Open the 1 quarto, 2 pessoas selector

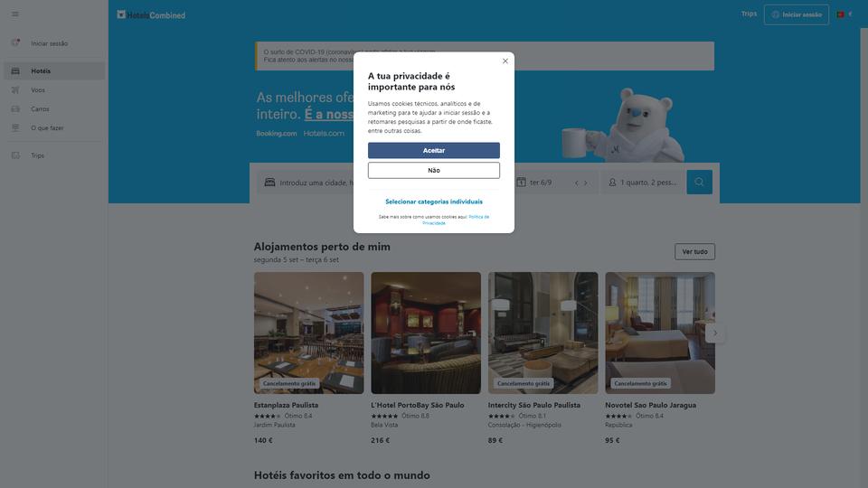[x=643, y=182]
